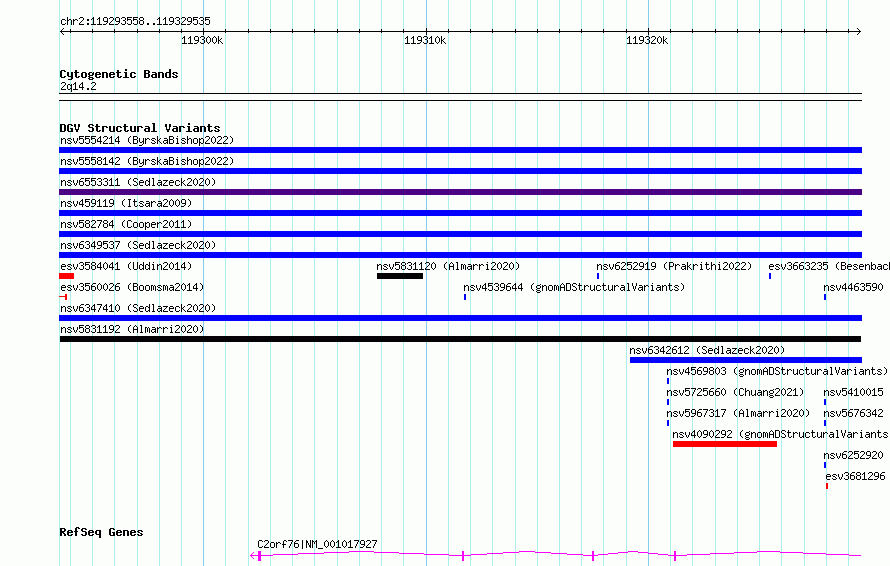Select the blue nsv6342612 variant bar
Screen dimensions: 890x566
[746, 360]
